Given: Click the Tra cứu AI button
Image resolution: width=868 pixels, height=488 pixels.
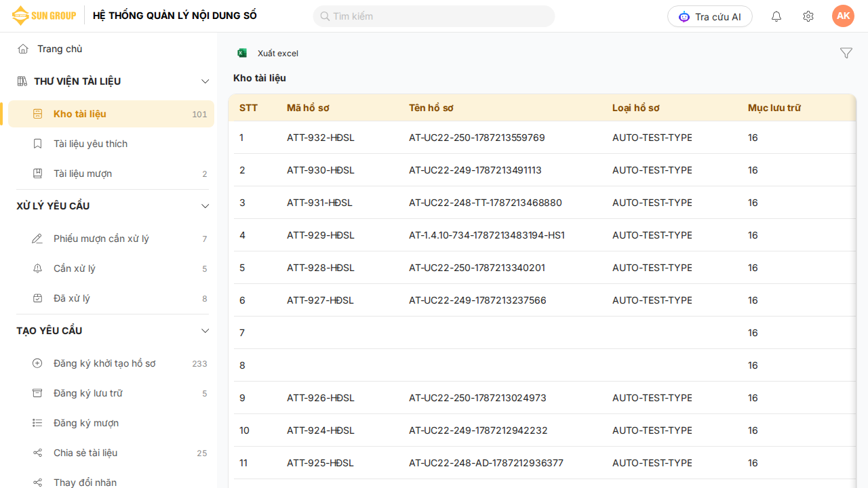Looking at the screenshot, I should 710,16.
